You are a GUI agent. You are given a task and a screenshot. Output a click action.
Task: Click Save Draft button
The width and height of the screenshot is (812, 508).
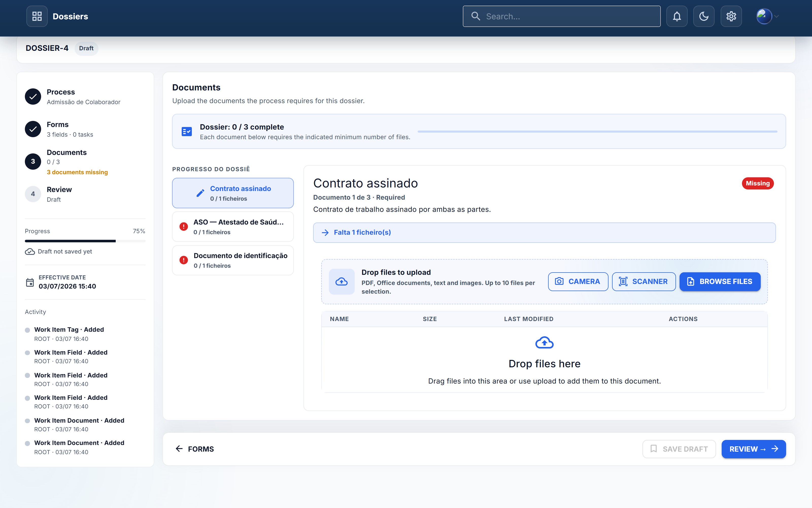click(679, 449)
